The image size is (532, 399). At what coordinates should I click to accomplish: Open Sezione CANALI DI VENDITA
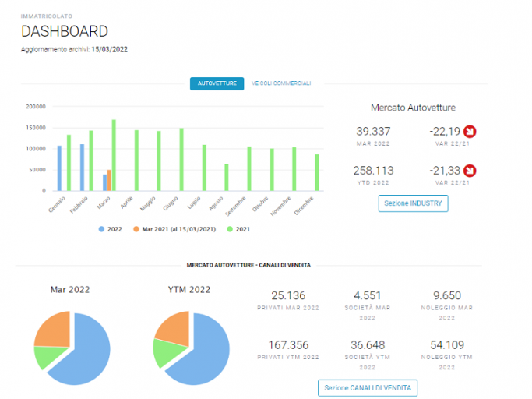pyautogui.click(x=368, y=388)
